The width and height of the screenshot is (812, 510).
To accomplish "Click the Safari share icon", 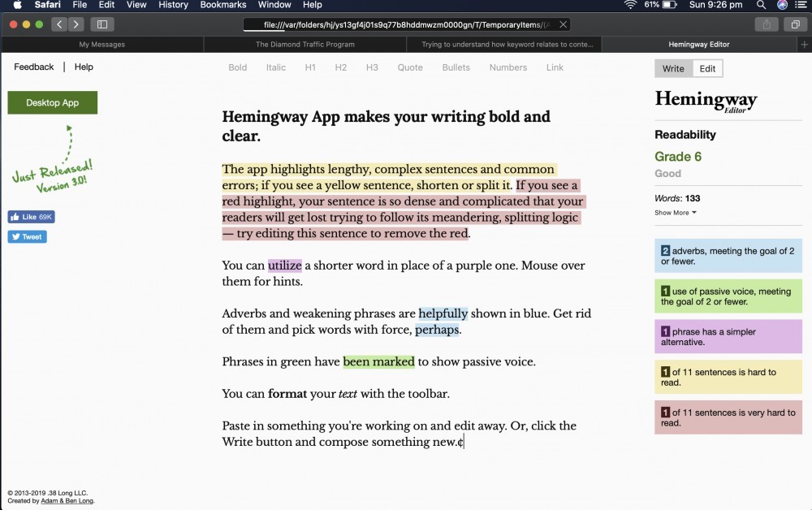I will [x=767, y=24].
